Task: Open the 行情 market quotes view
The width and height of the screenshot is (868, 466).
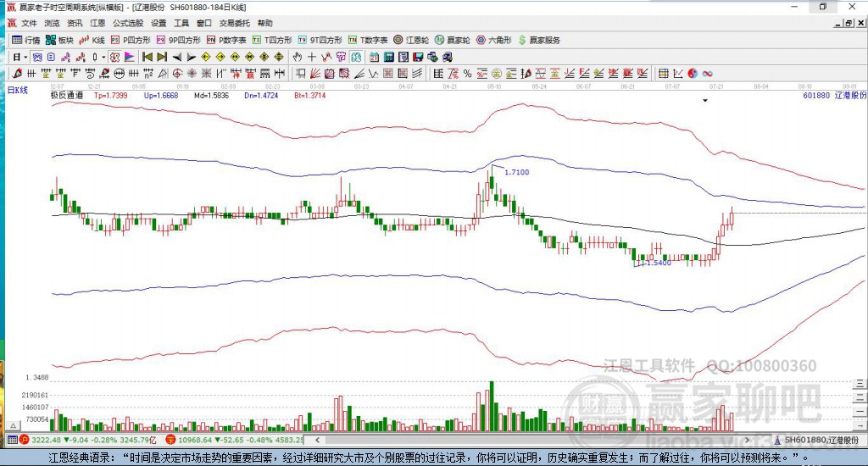Action: coord(26,40)
